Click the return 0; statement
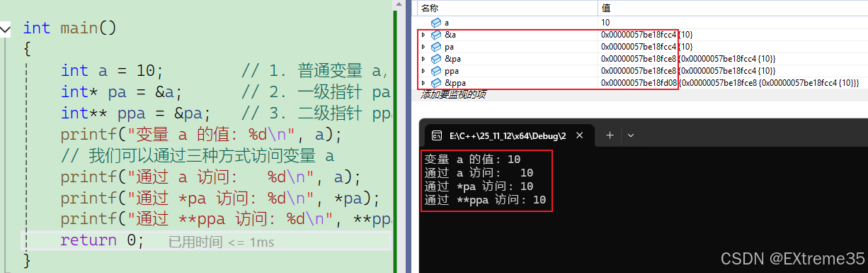This screenshot has height=273, width=868. (102, 240)
